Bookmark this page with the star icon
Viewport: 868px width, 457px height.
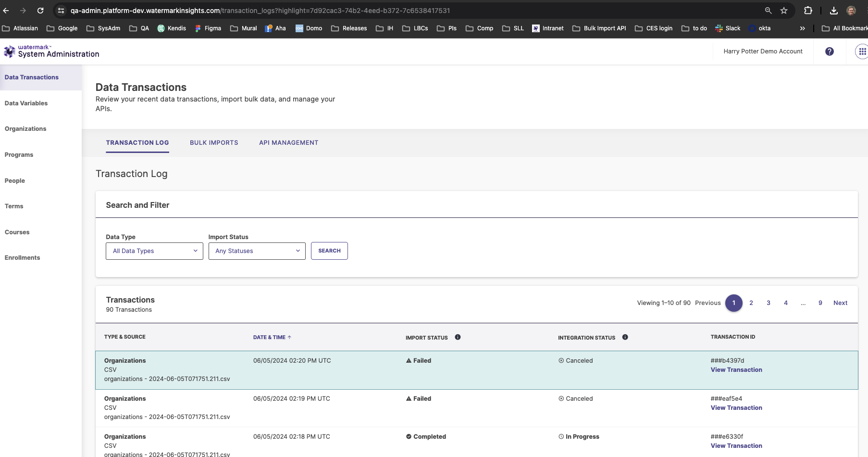coord(784,11)
